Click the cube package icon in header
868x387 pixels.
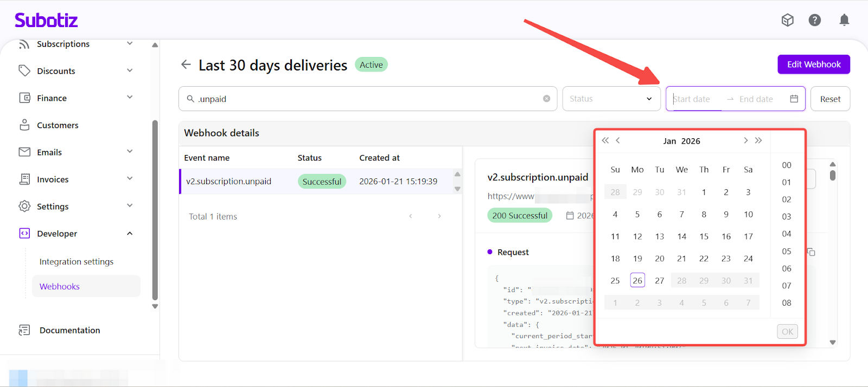coord(787,20)
